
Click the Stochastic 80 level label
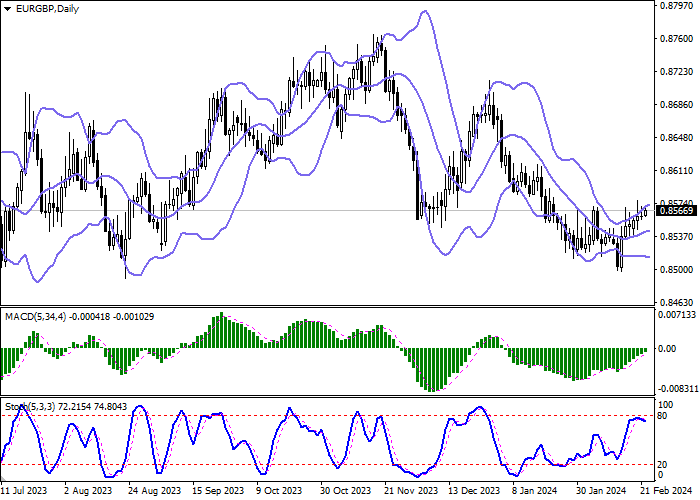click(662, 416)
